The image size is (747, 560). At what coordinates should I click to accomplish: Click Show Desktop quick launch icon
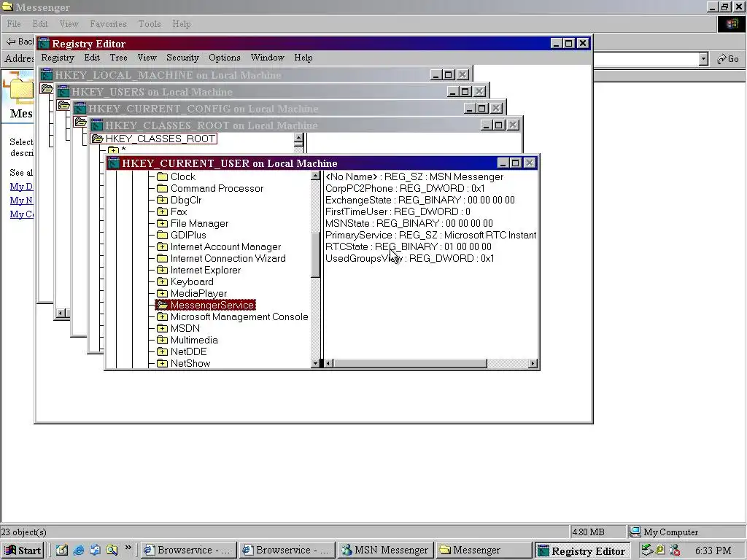(x=62, y=550)
